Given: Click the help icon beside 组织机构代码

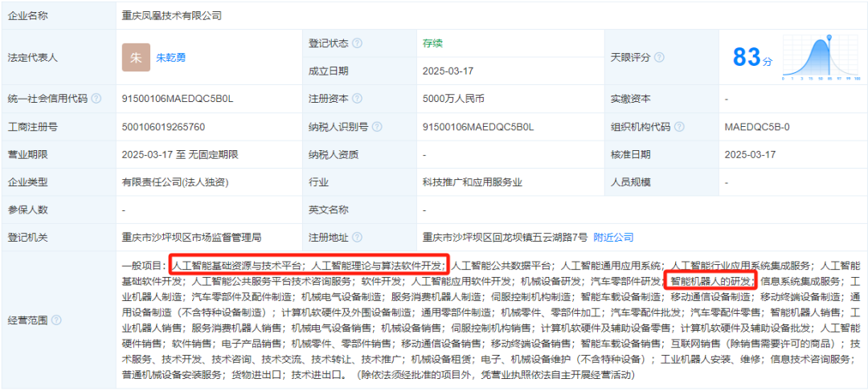Looking at the screenshot, I should [678, 127].
